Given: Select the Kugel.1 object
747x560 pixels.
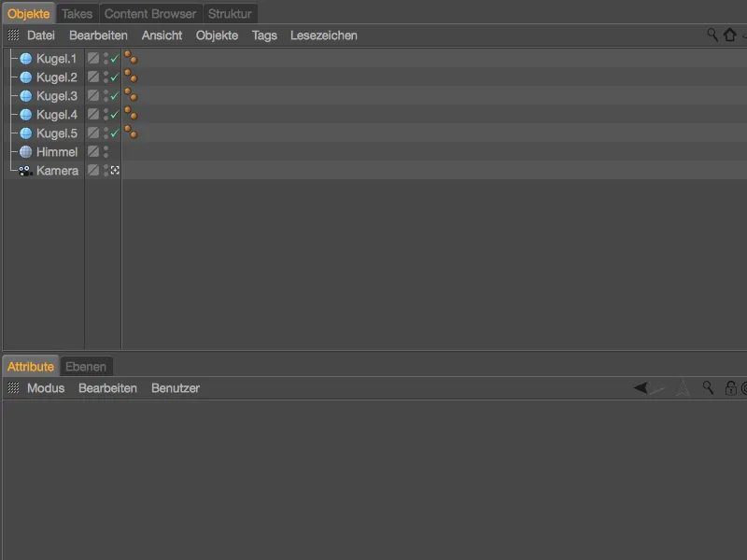Looking at the screenshot, I should (x=56, y=59).
